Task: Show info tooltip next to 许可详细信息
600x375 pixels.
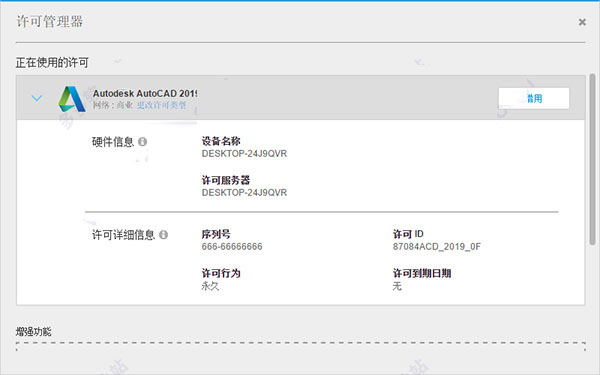Action: point(163,235)
